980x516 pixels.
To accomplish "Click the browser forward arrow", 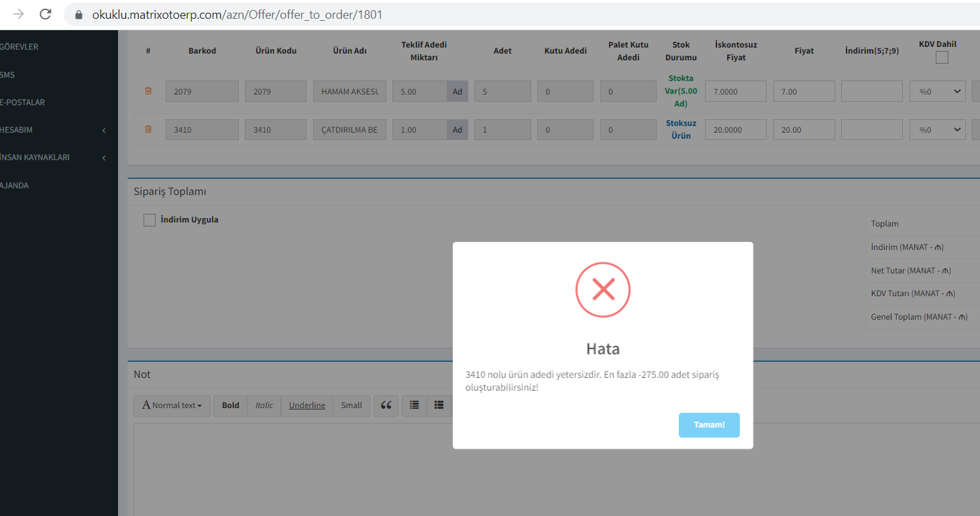I will pyautogui.click(x=18, y=14).
